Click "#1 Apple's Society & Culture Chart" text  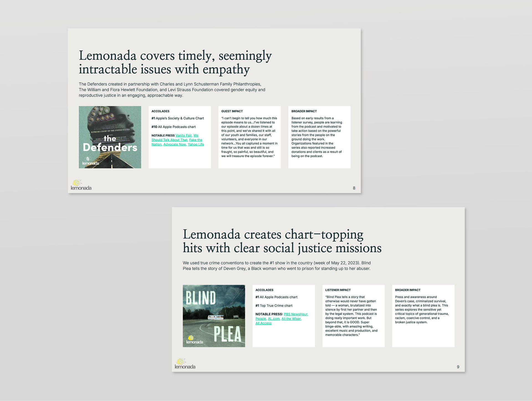[178, 118]
